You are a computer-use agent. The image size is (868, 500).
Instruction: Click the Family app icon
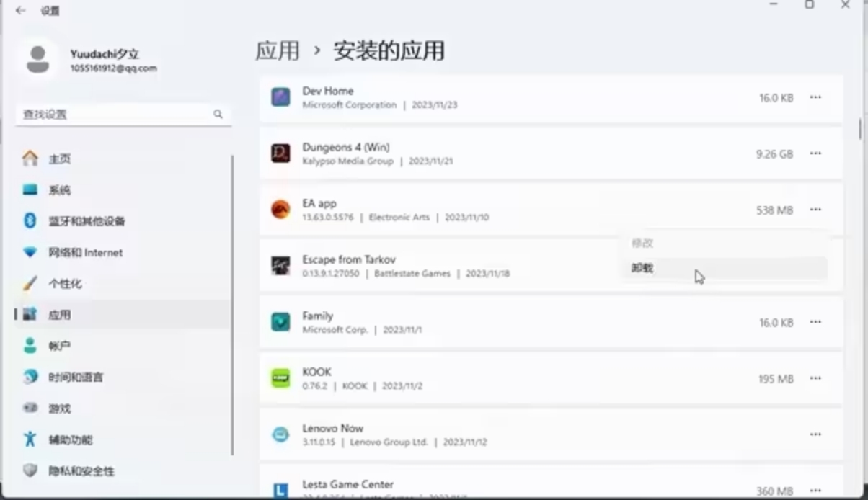coord(280,321)
